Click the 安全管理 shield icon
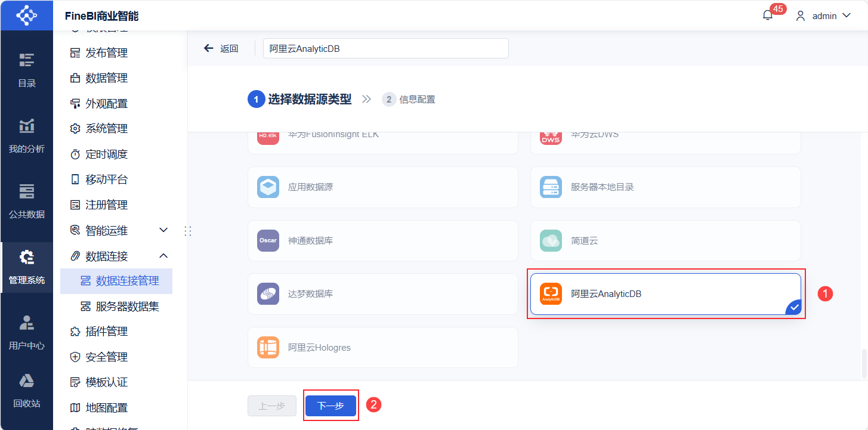This screenshot has width=868, height=430. click(x=75, y=357)
